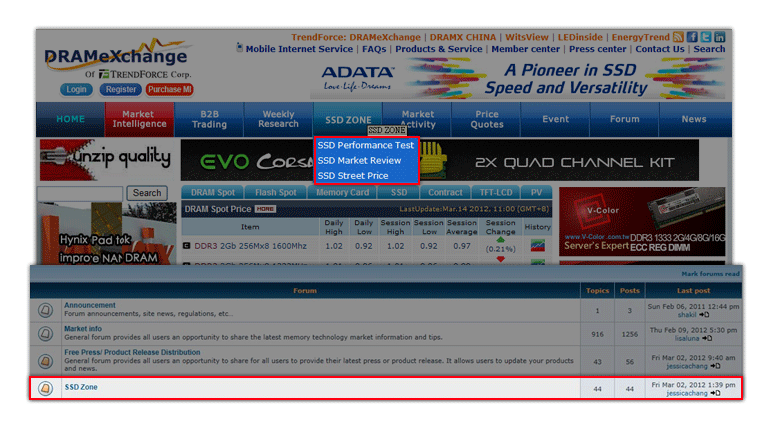Click the Market info forum status icon
Viewport: 780px width, 425px height.
tap(45, 333)
